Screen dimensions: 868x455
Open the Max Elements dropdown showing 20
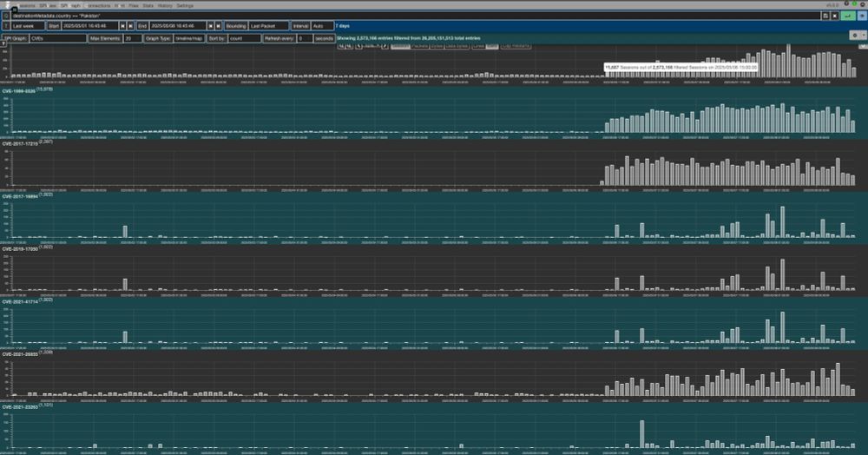(x=133, y=39)
